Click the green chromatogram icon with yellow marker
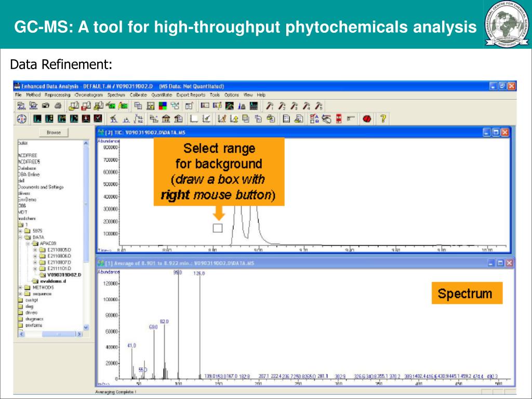The height and width of the screenshot is (399, 532). 123,106
